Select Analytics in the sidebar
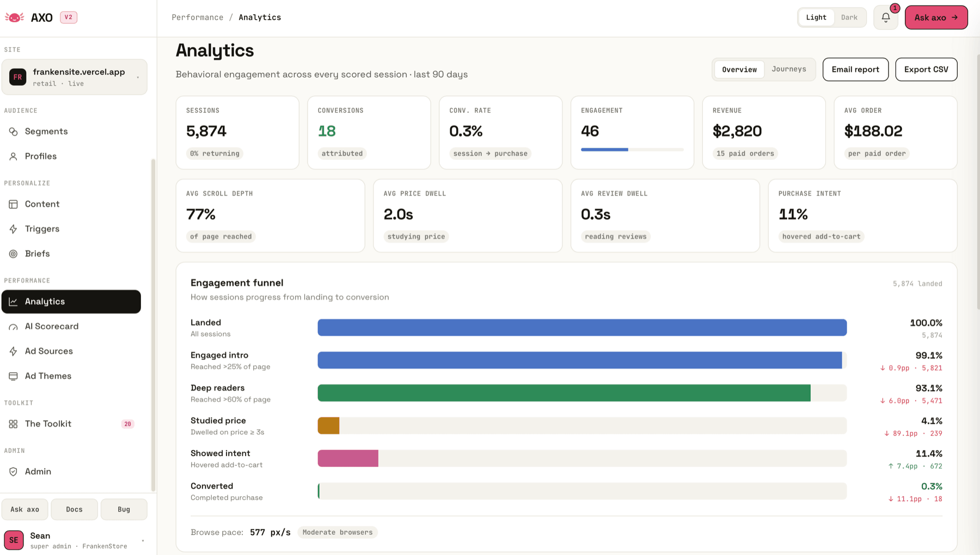Image resolution: width=980 pixels, height=555 pixels. click(71, 302)
